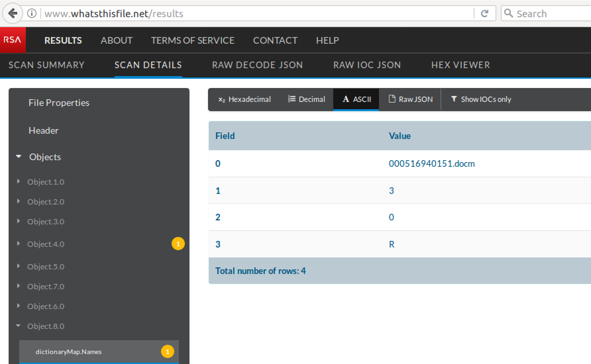Expand the Object.1.0 tree node
This screenshot has height=364, width=591.
tap(19, 181)
